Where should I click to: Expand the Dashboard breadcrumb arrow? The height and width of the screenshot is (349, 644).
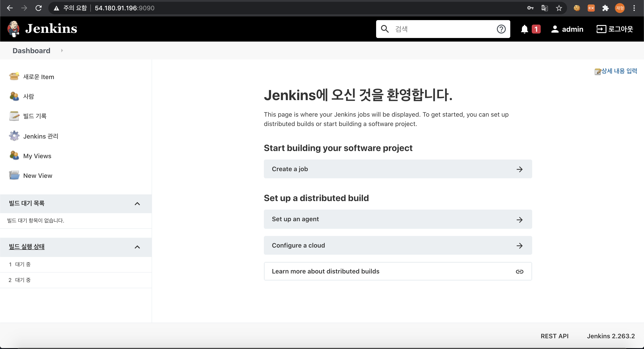[x=62, y=50]
